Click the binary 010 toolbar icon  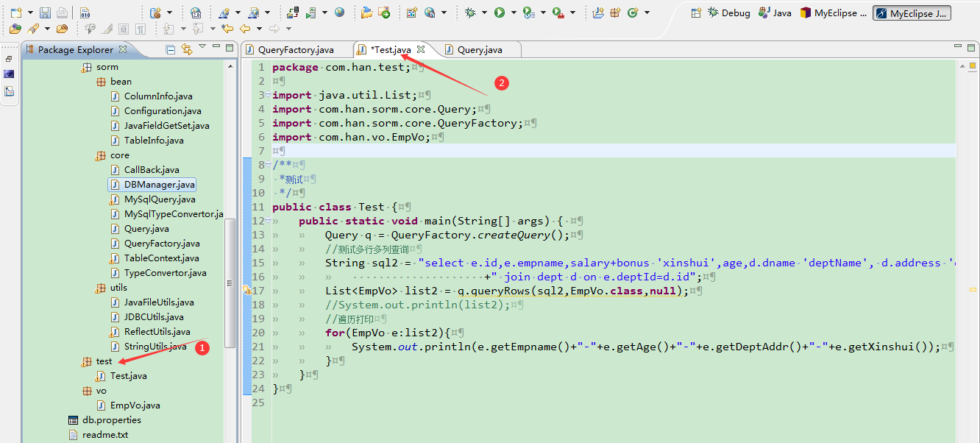[x=85, y=13]
